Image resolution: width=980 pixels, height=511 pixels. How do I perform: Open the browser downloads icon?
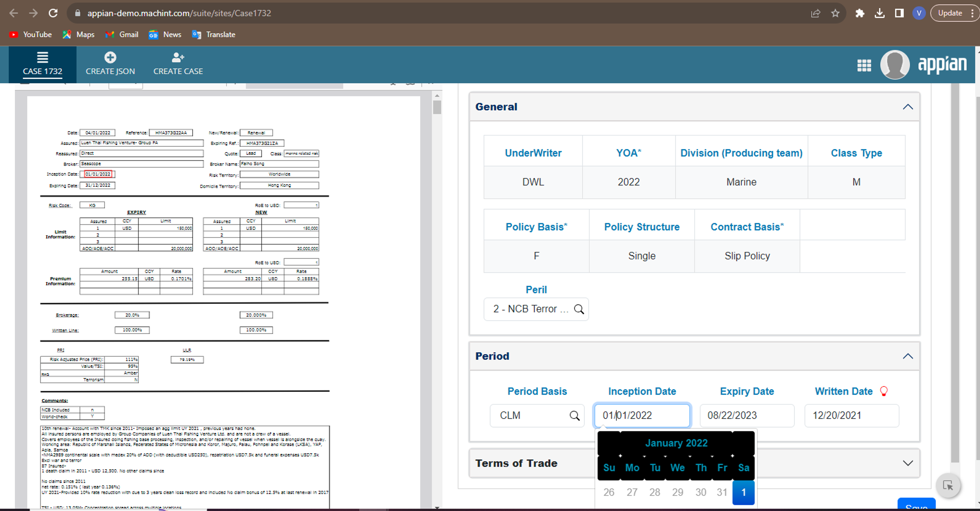tap(879, 13)
